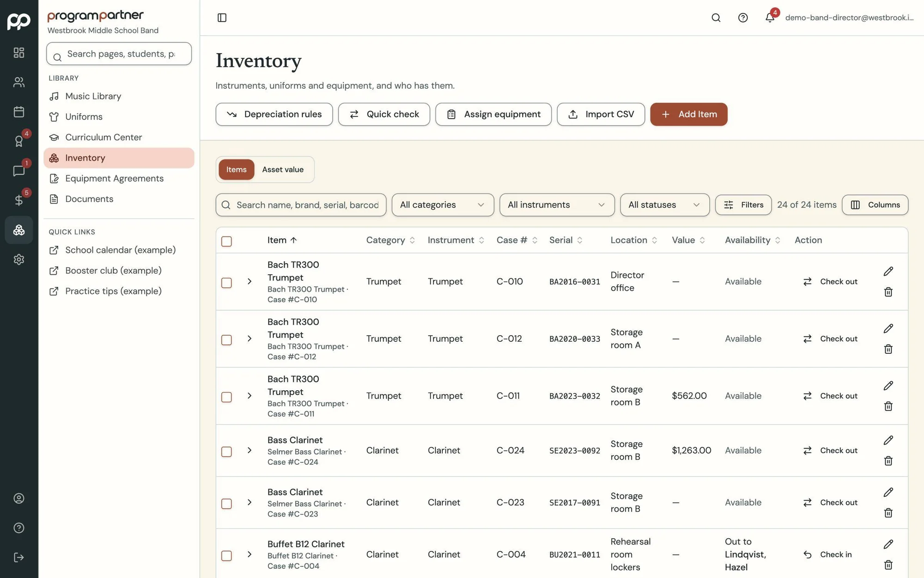Open the All instruments dropdown
The width and height of the screenshot is (924, 578).
557,205
